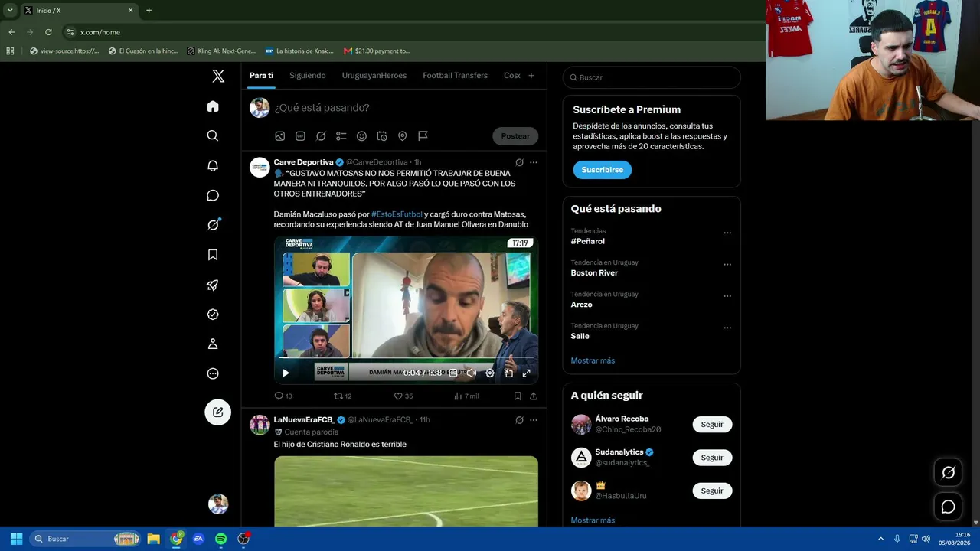Open Notifications bell in the sidebar
The height and width of the screenshot is (551, 980).
point(213,165)
